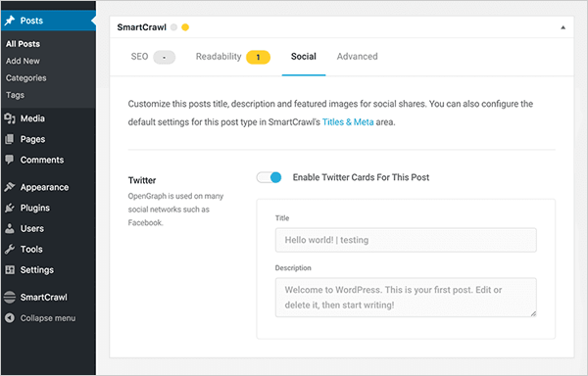Click the 'Description' field label
Viewport: 588px width, 376px height.
coord(293,267)
